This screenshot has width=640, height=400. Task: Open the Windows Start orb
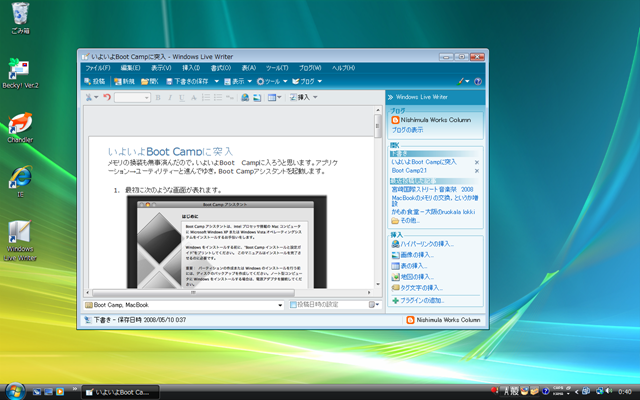[15, 391]
